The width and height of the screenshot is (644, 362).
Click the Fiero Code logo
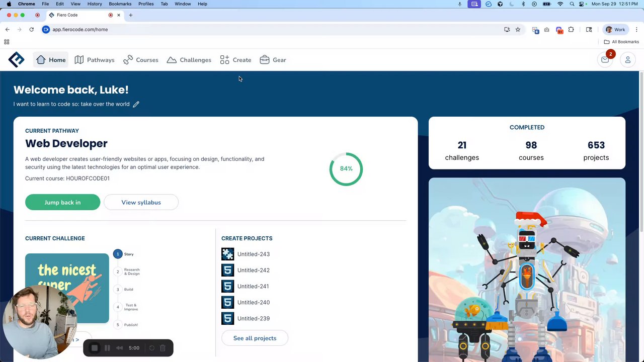pos(16,60)
